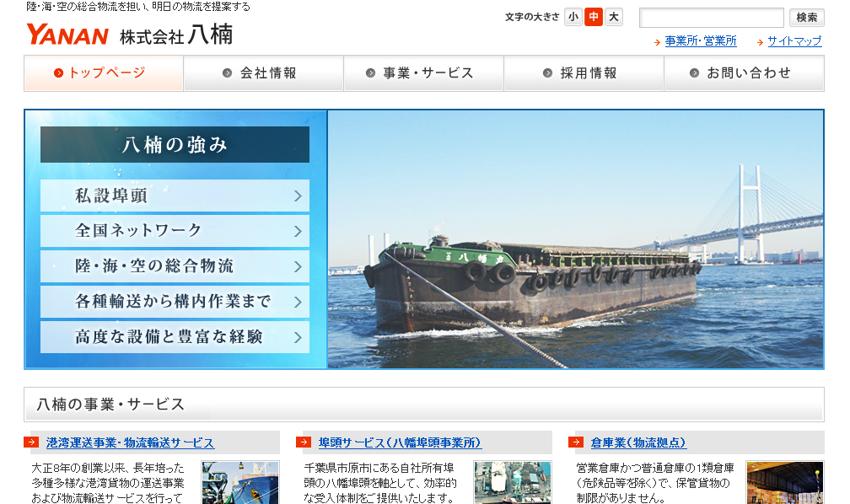
Task: Select the 小 font size button
Action: point(573,17)
